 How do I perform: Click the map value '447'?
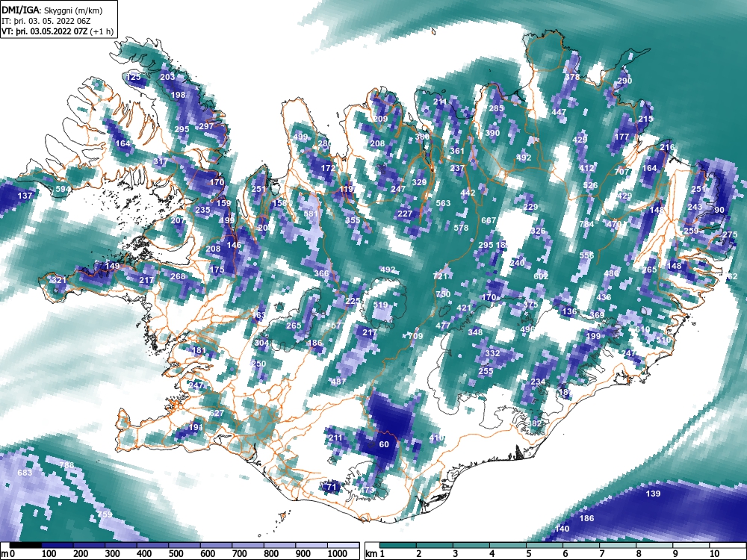pos(560,112)
